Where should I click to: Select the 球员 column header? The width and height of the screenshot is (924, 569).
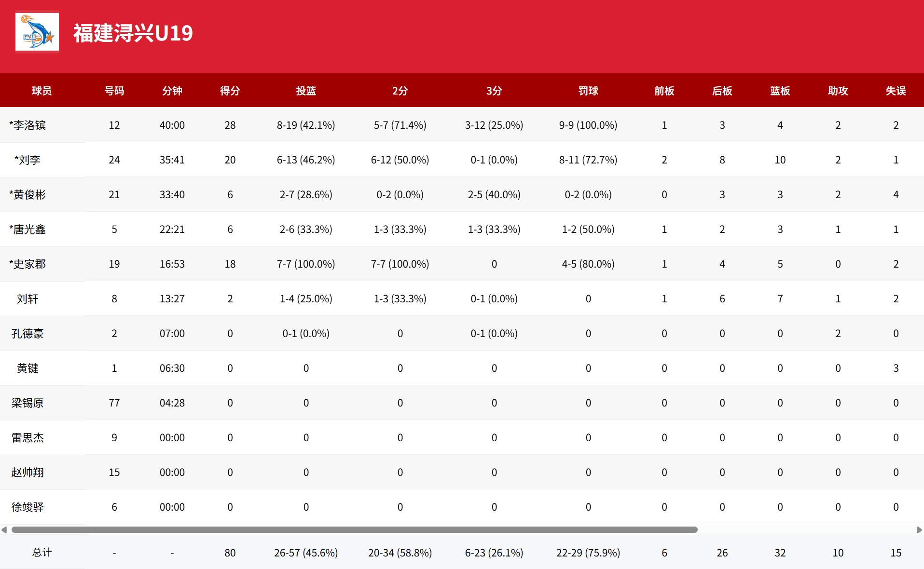[42, 91]
